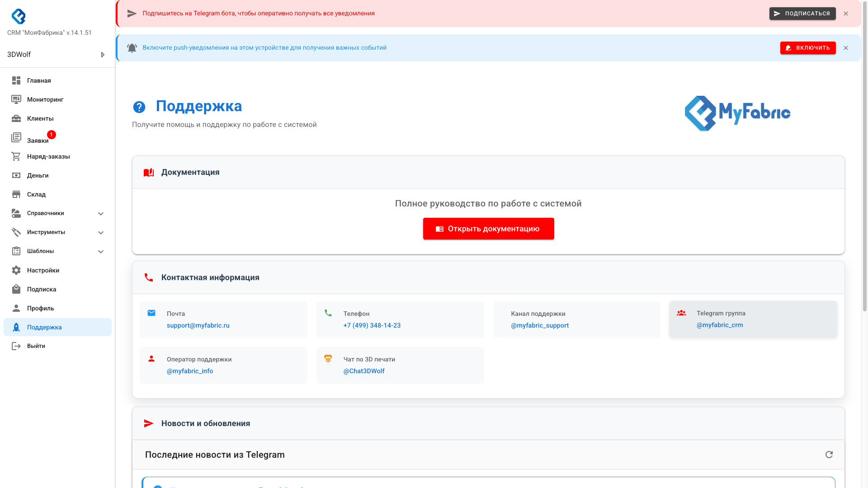Dismiss the Telegram bot subscription banner

click(846, 14)
